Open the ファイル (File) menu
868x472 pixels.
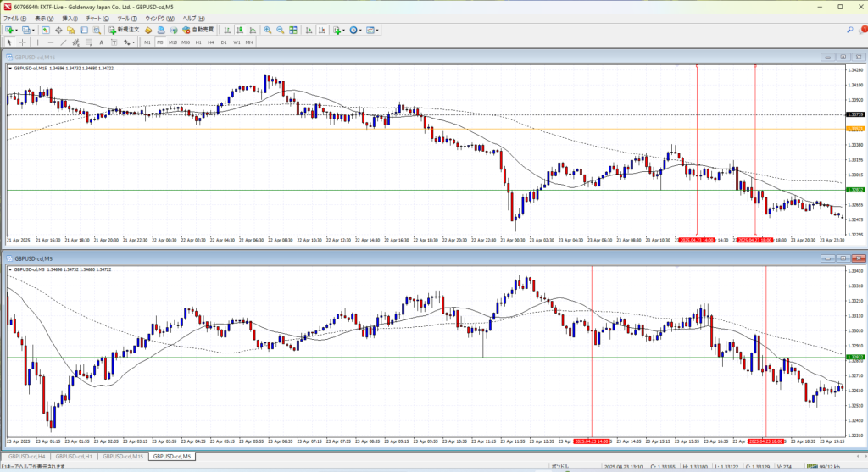[14, 18]
